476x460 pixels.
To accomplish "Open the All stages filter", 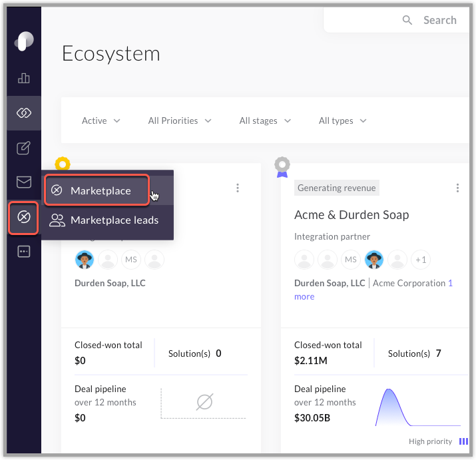I will 265,121.
